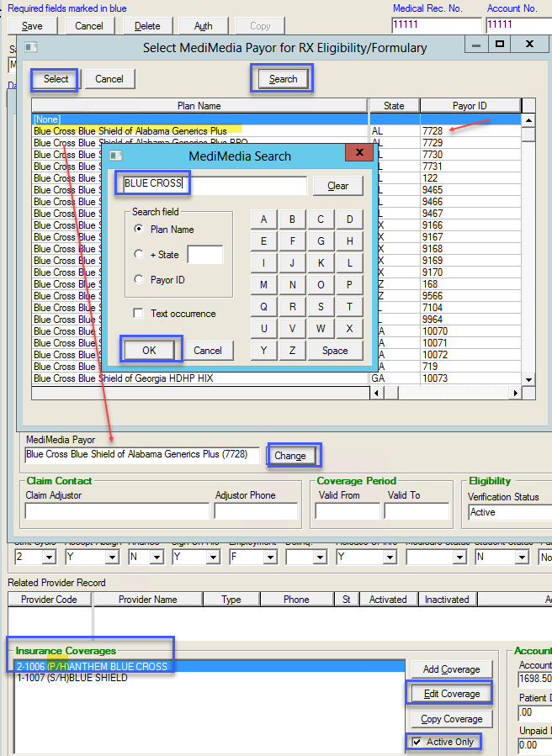Click the Change button beside MediMedia Payor
This screenshot has height=756, width=552.
tap(290, 456)
